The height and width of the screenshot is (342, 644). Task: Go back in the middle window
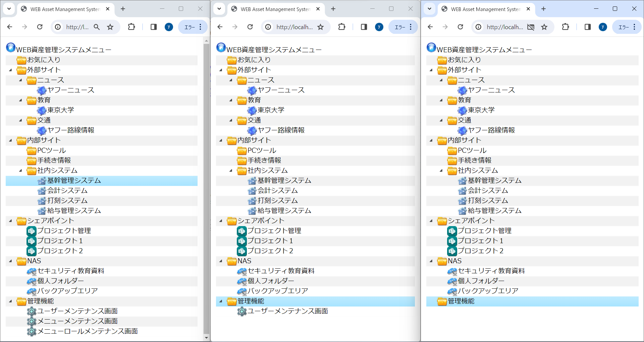pos(220,27)
